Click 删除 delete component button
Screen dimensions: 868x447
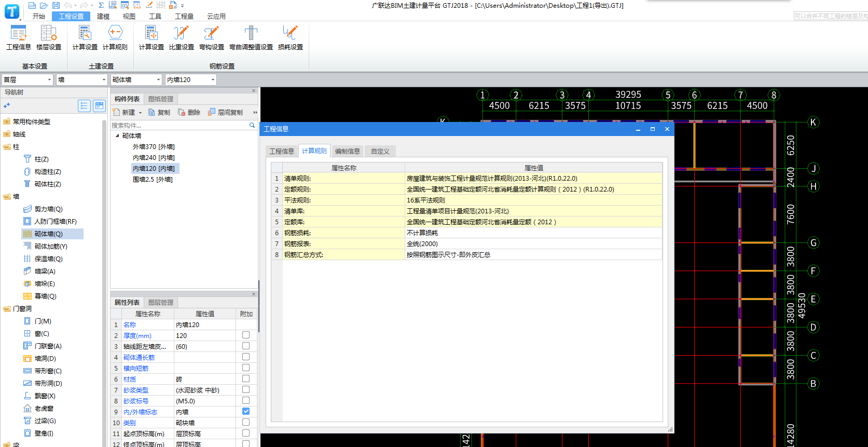[189, 112]
